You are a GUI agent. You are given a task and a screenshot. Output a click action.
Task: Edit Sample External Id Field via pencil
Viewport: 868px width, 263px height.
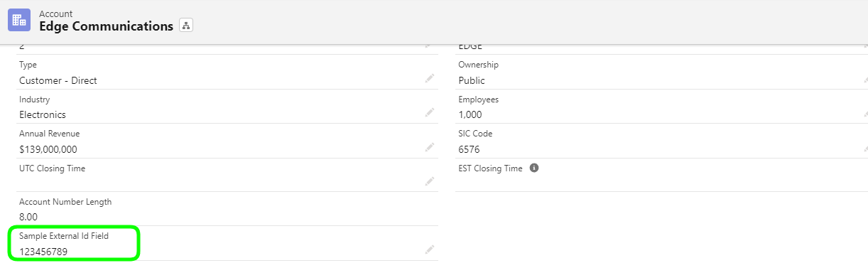click(430, 249)
